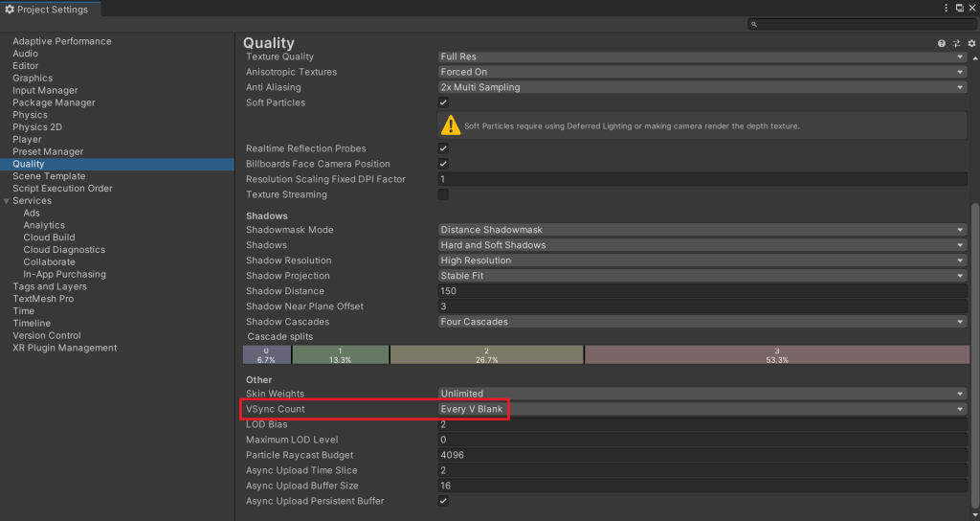Collapse the Services tree section
Viewport: 980px width, 521px height.
click(7, 201)
